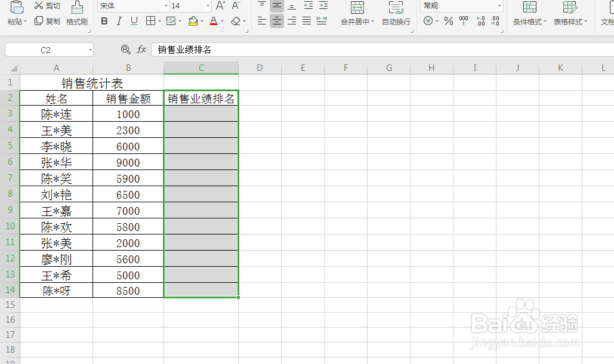Click the increase indent icon

coord(323,5)
